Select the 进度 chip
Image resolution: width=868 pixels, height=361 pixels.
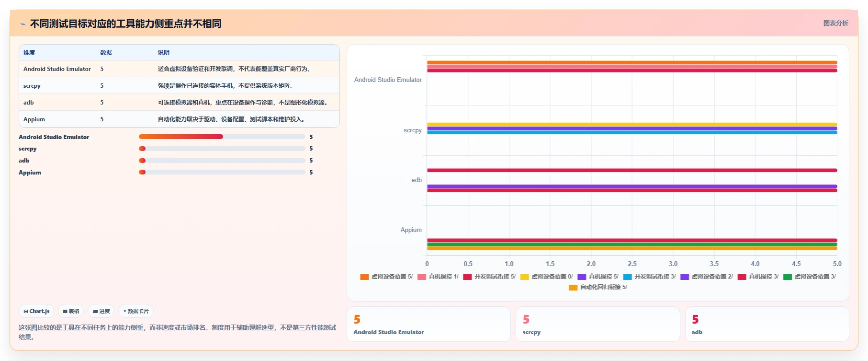tap(101, 311)
